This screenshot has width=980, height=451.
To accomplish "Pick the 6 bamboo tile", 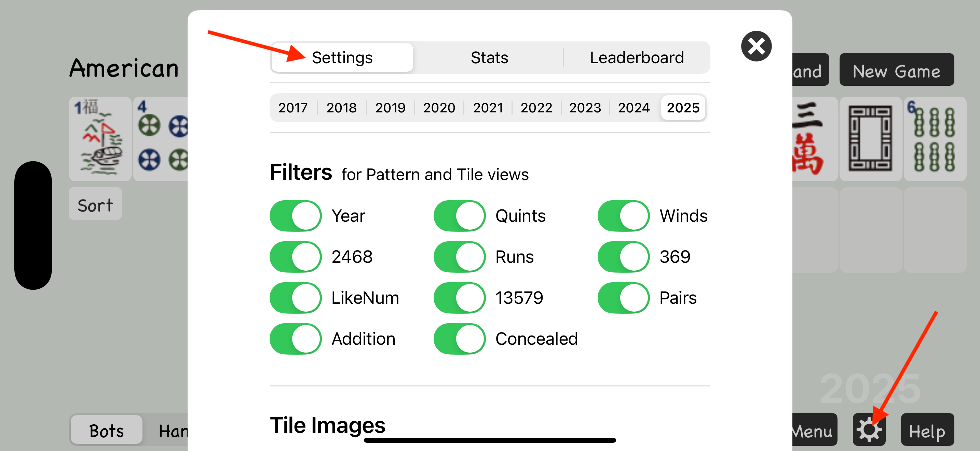I will coord(935,139).
